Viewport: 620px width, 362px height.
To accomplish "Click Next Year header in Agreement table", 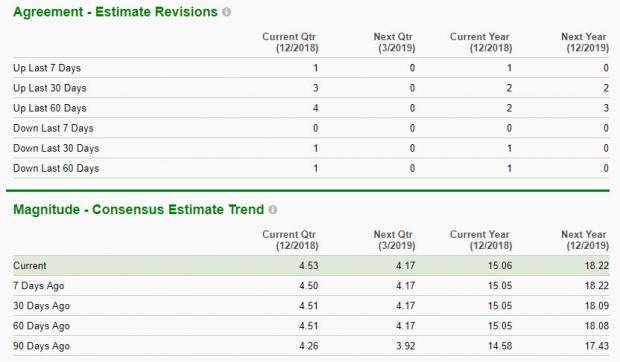I will tap(585, 42).
